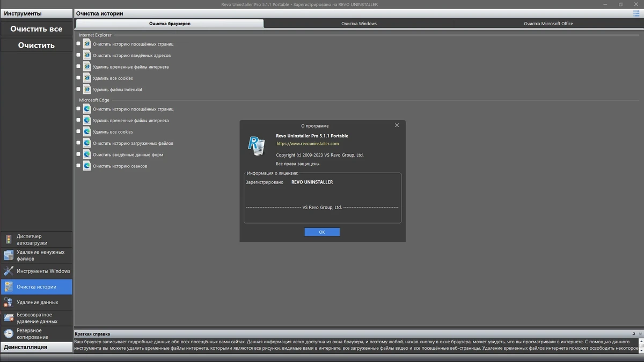Click the icon next to 'Очистить историю введённых адресов'
The width and height of the screenshot is (644, 362).
86,55
